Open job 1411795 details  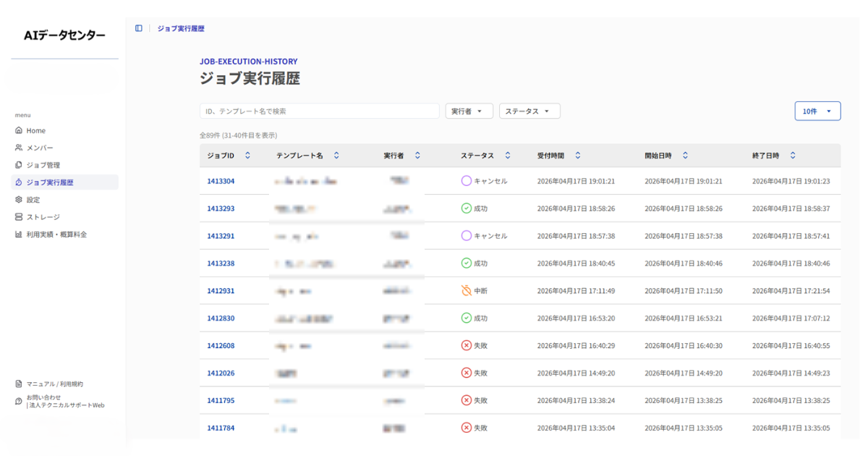click(221, 400)
